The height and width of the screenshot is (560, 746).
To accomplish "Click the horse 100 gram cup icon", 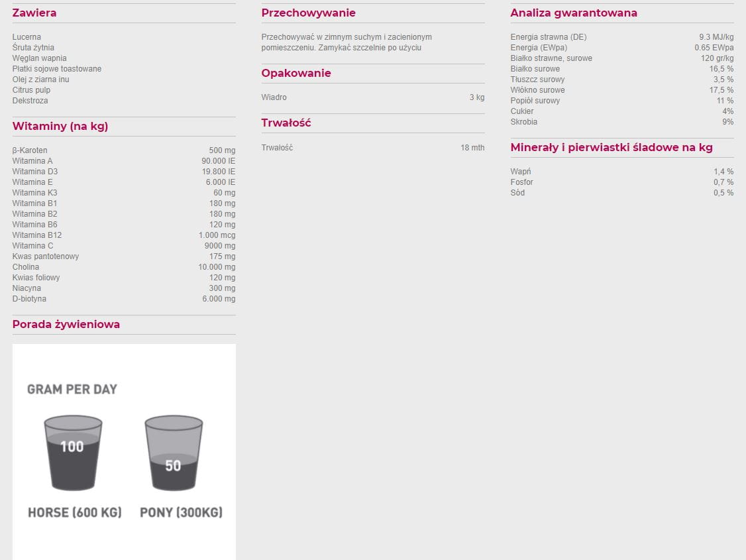I will tap(73, 453).
